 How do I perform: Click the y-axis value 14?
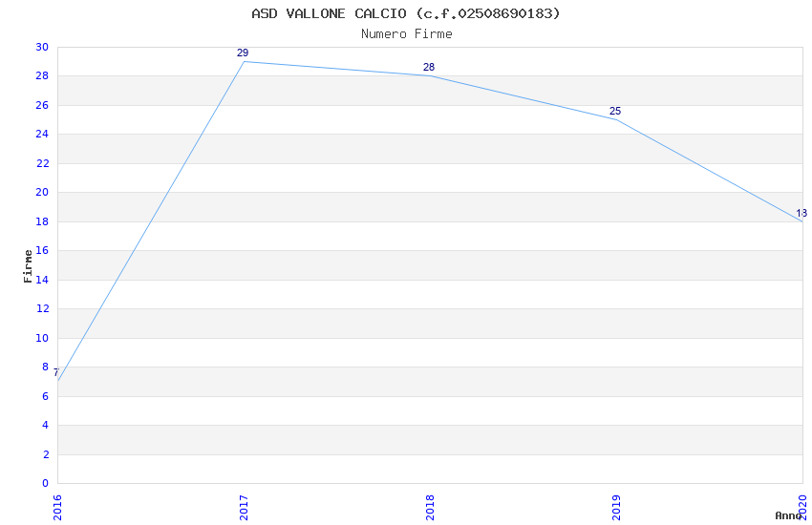(x=42, y=280)
